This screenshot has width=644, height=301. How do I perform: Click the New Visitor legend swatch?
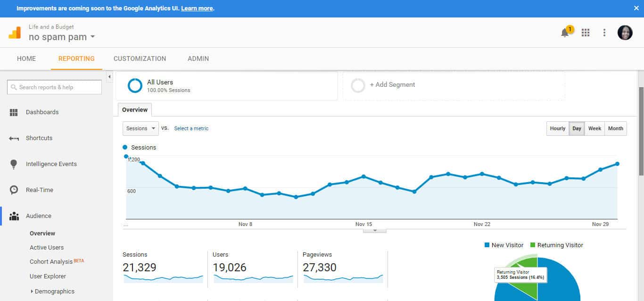tap(487, 245)
